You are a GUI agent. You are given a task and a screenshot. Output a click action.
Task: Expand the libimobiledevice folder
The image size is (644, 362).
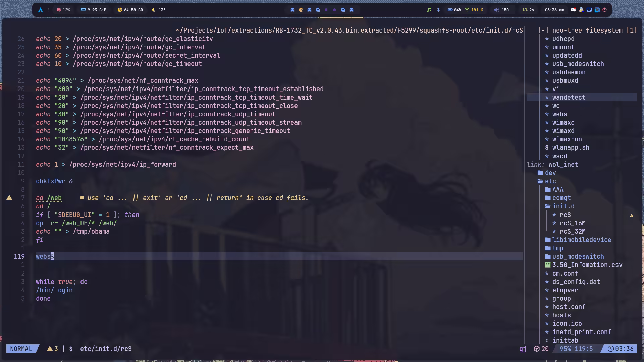pyautogui.click(x=581, y=240)
